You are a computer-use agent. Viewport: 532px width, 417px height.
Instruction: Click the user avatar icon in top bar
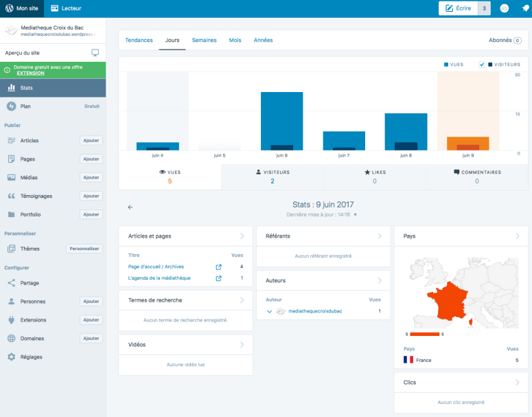tap(504, 8)
